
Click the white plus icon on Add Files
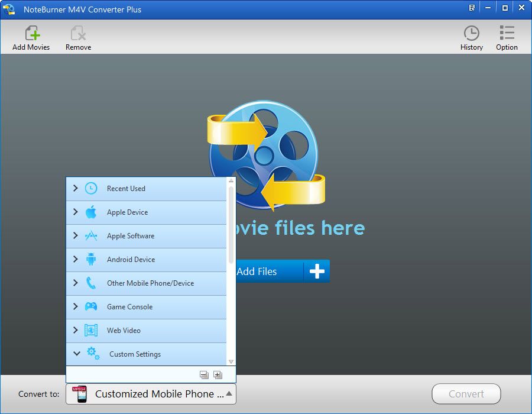317,271
